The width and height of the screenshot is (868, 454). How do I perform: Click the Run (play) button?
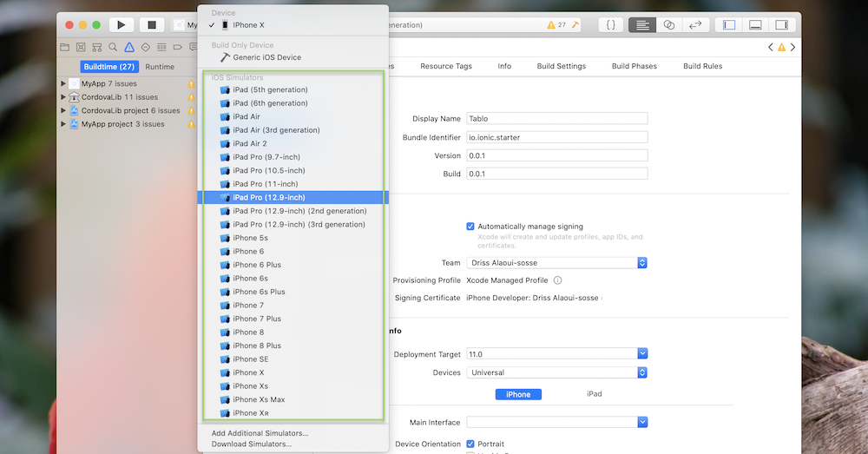(122, 25)
